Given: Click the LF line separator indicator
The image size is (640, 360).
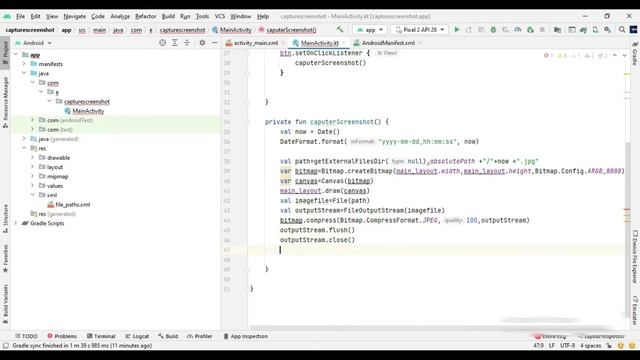Looking at the screenshot, I should click(552, 346).
